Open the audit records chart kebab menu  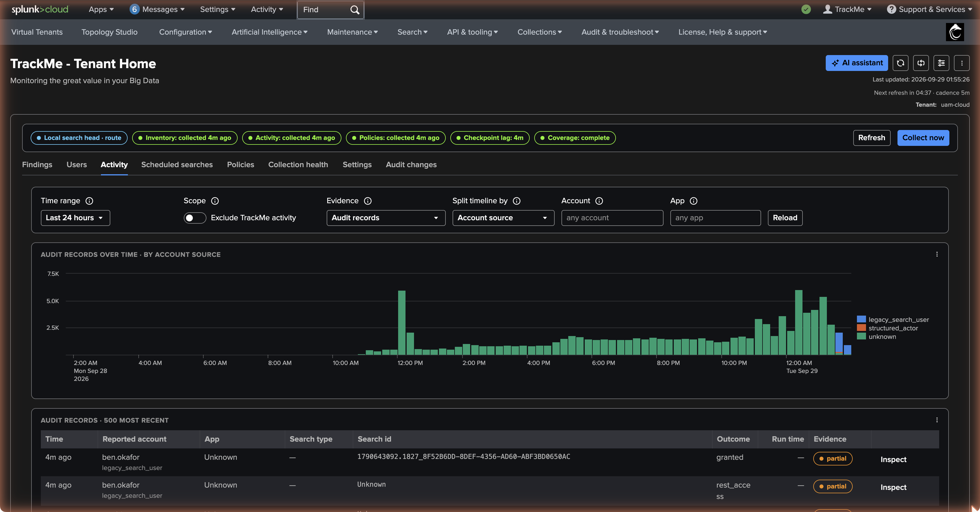click(937, 254)
